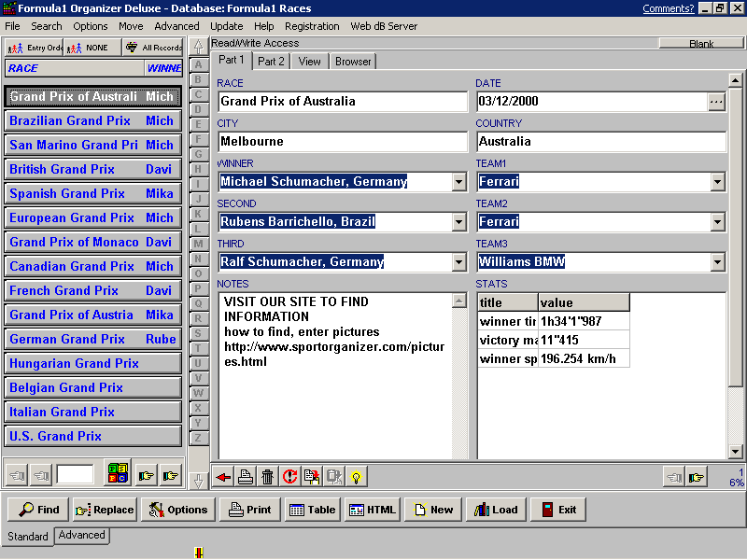
Task: Click the yellow light bulb icon
Action: click(355, 477)
